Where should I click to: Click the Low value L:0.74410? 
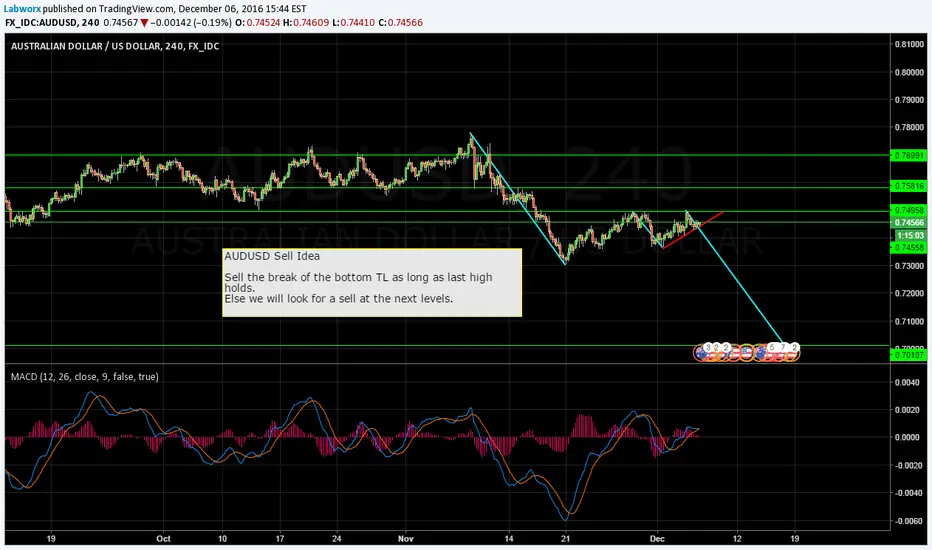pos(353,23)
